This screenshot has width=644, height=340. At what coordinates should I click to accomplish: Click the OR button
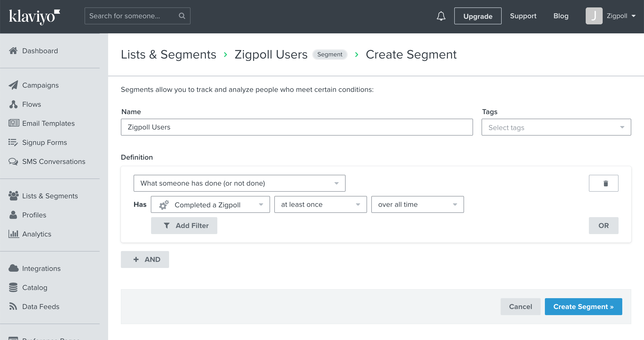click(603, 226)
